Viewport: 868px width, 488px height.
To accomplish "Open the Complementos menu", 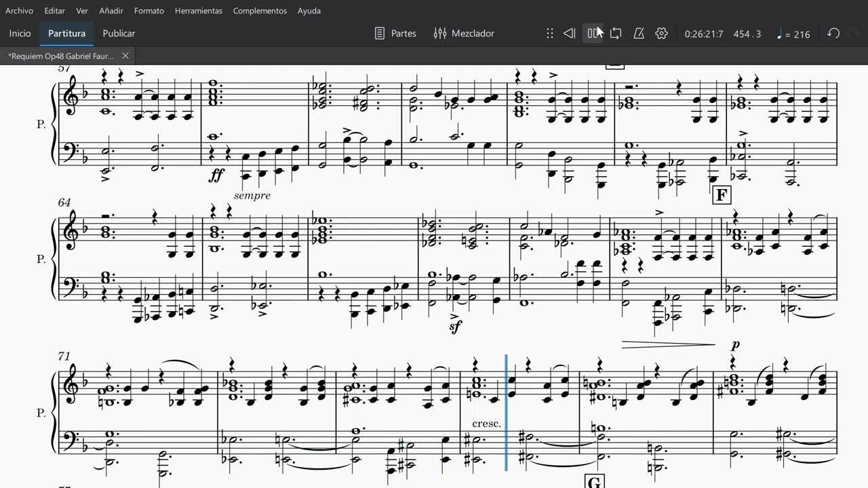I will coord(260,11).
